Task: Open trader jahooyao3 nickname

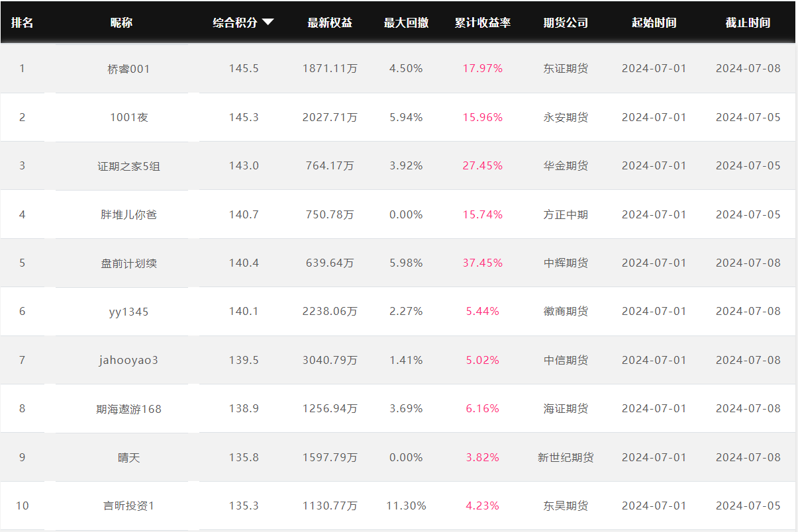Action: (129, 360)
